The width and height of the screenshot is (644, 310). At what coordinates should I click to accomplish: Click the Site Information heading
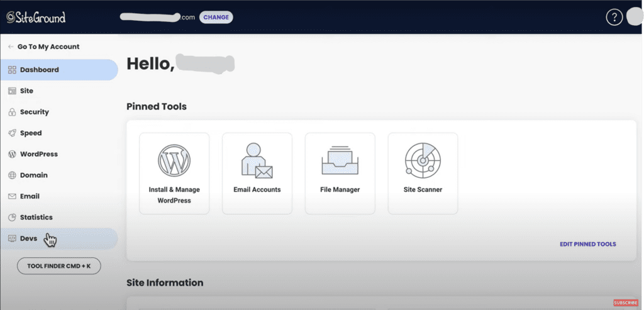(x=165, y=283)
